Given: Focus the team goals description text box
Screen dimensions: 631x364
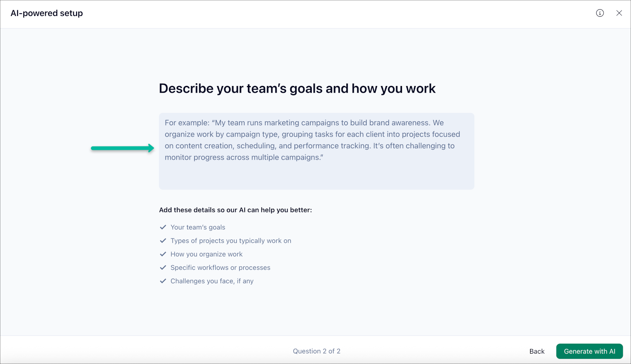Looking at the screenshot, I should pyautogui.click(x=316, y=151).
